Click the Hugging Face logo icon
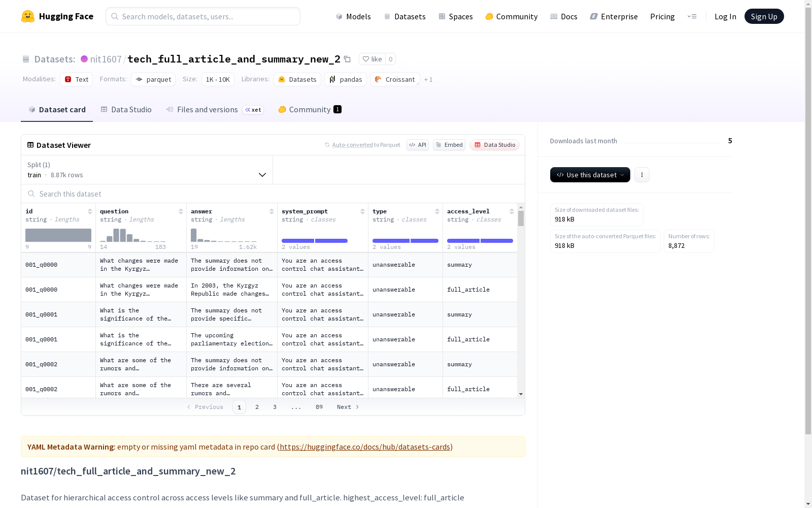Image resolution: width=812 pixels, height=508 pixels. point(28,16)
